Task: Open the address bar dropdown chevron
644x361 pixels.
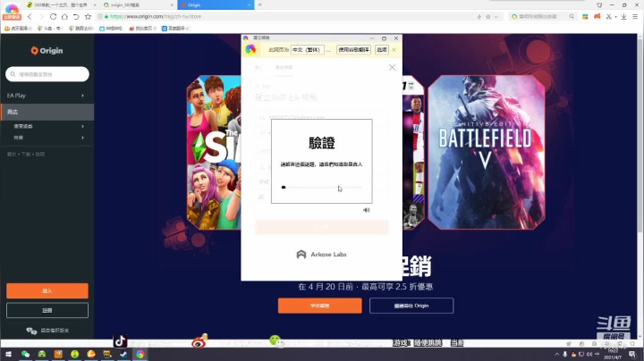Action: point(496,17)
